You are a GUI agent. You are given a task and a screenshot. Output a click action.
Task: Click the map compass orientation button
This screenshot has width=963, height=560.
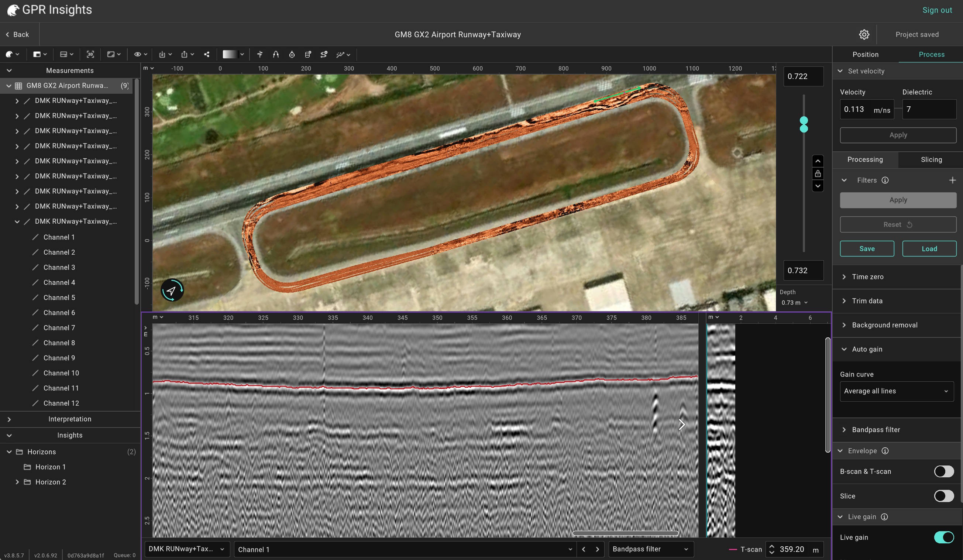click(172, 290)
